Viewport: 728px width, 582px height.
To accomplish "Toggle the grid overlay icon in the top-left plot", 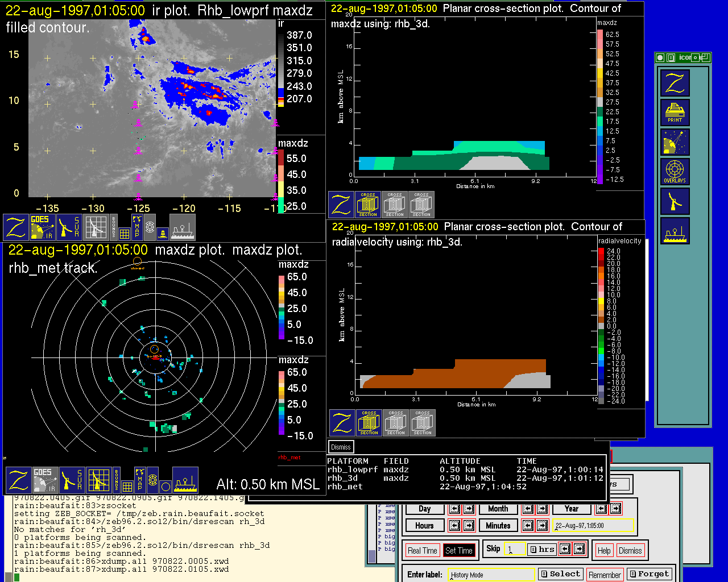I will coord(124,232).
